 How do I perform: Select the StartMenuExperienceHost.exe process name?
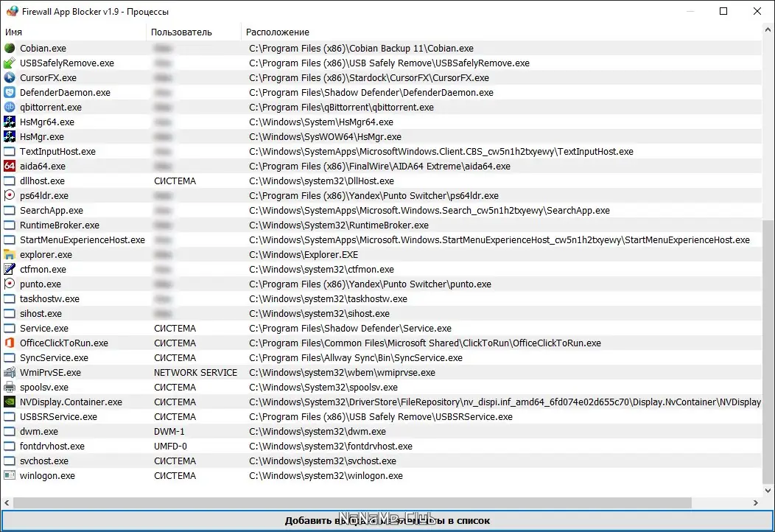[x=82, y=239]
